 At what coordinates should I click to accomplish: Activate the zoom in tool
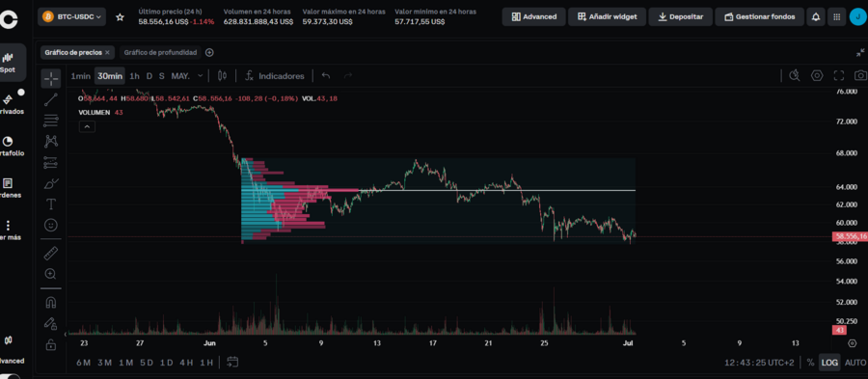click(51, 274)
